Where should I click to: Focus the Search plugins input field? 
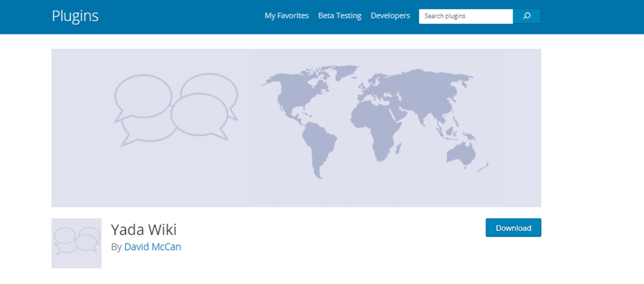click(466, 16)
